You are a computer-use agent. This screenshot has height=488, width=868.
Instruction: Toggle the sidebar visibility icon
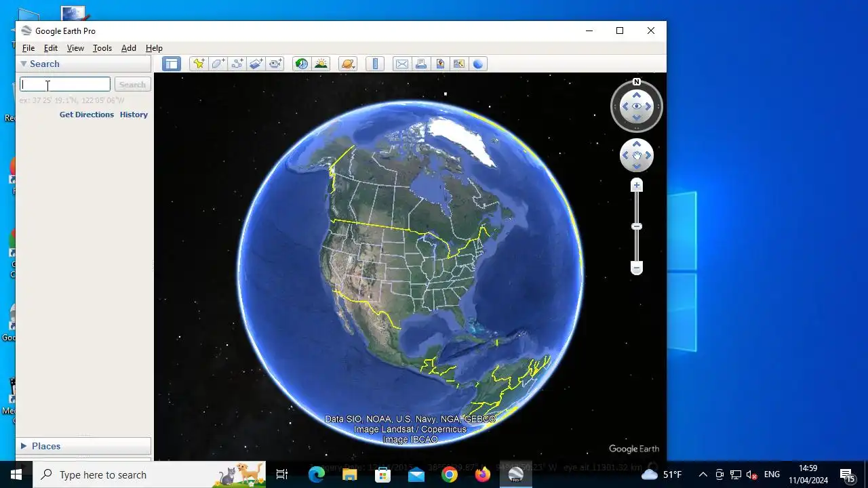point(172,64)
